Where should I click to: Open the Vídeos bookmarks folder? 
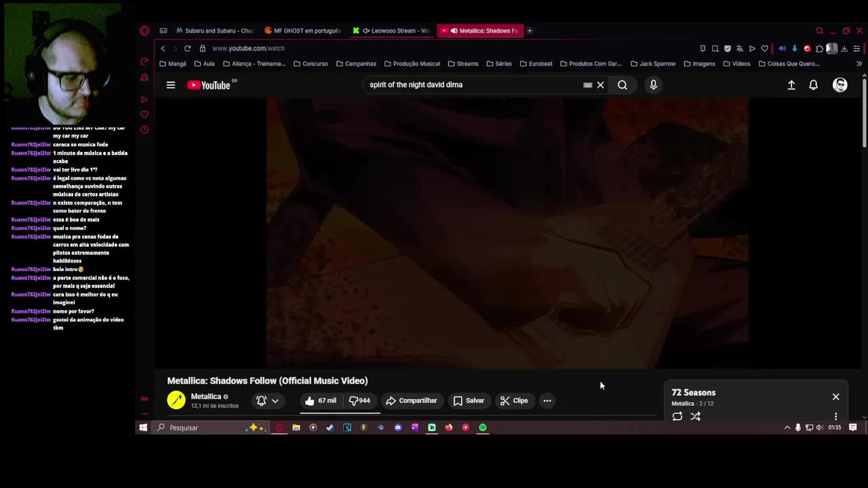(x=736, y=64)
